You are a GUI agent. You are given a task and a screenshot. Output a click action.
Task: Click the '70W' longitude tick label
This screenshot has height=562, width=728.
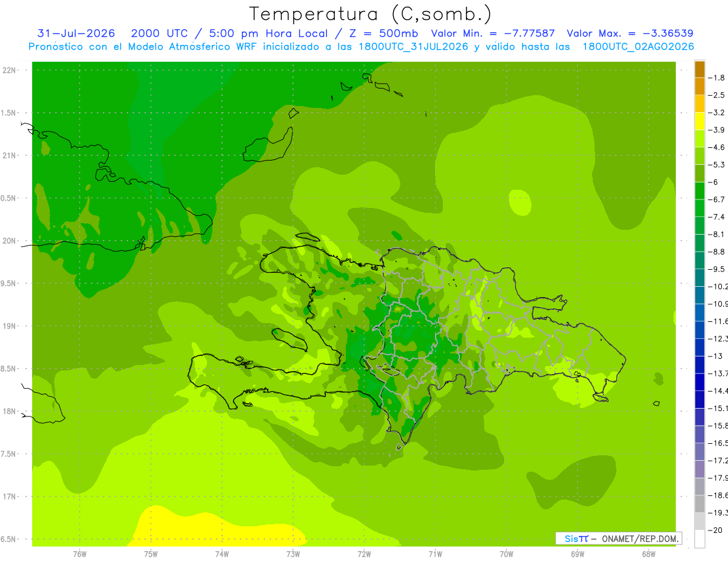coord(507,554)
